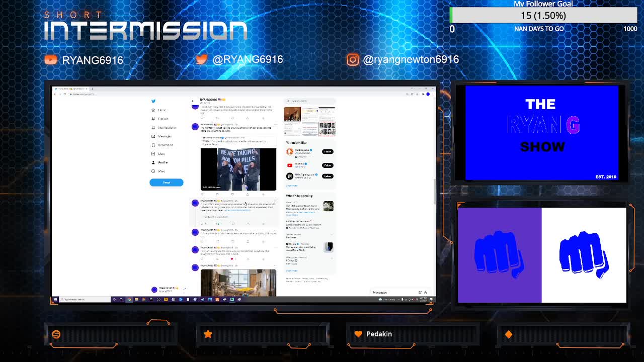Click the liked red heart on tweet
The image size is (644, 362).
point(232,259)
